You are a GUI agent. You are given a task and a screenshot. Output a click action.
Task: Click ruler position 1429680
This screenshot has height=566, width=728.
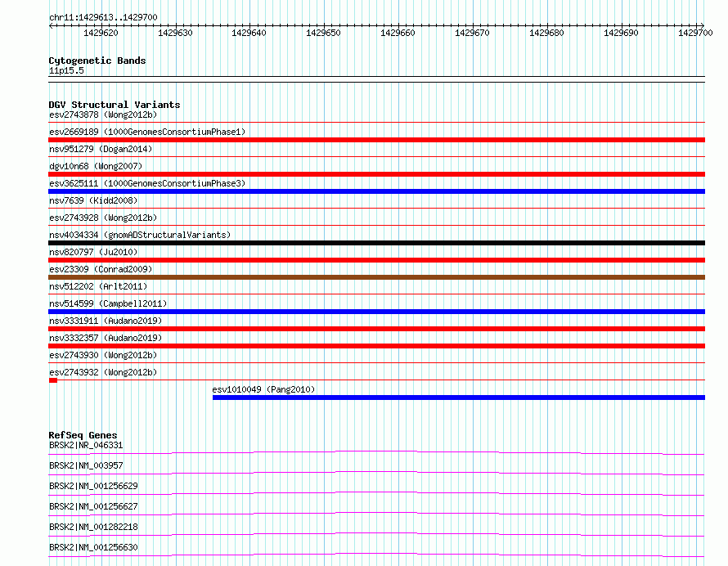point(546,33)
